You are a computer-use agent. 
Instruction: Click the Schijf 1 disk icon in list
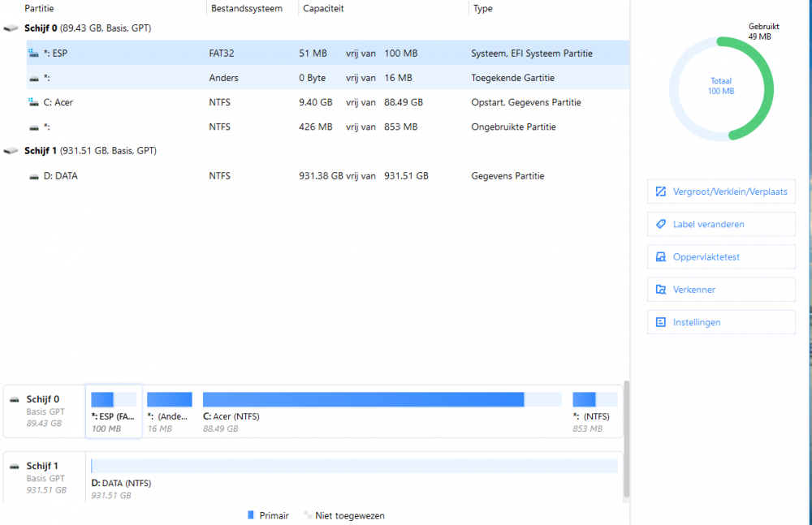tap(11, 151)
